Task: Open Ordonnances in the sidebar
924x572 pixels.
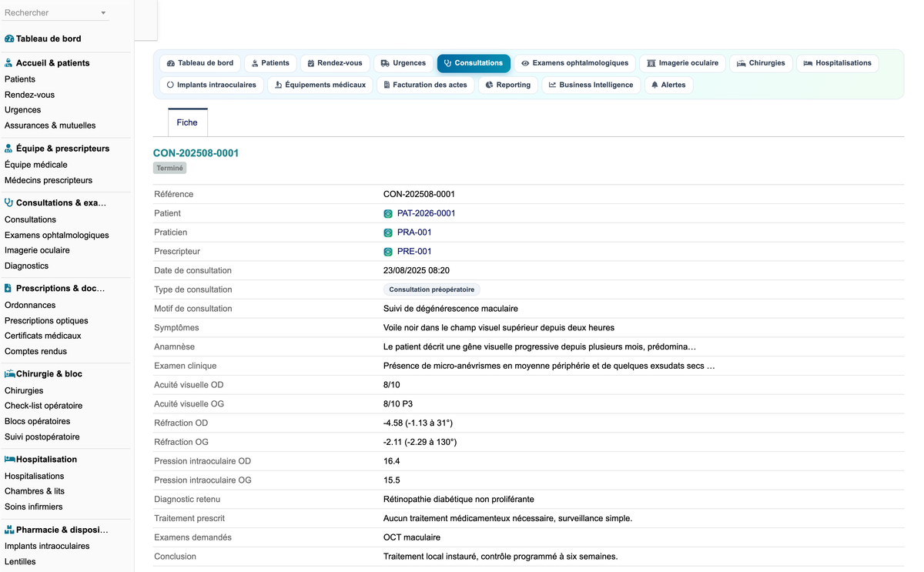Action: point(30,305)
